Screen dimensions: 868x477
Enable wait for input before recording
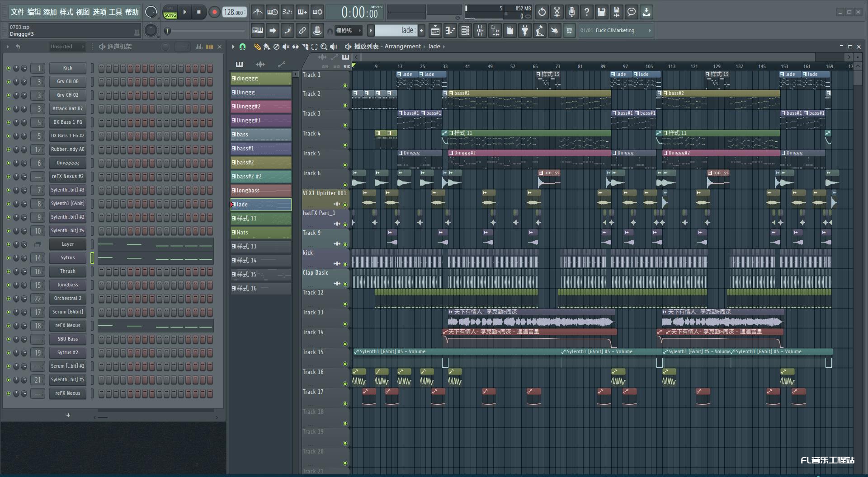click(273, 12)
